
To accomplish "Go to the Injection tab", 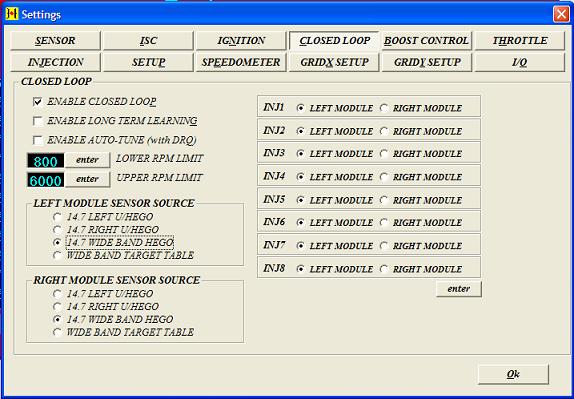I will pos(55,62).
